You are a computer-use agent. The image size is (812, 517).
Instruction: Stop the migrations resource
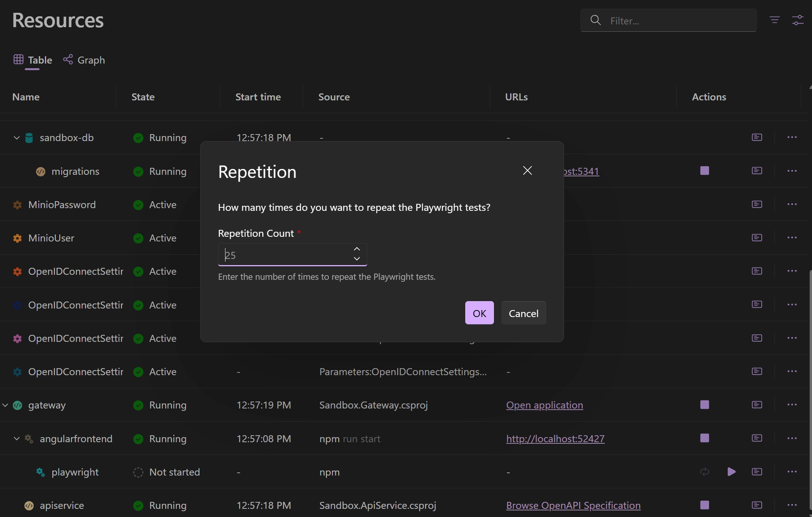point(705,171)
